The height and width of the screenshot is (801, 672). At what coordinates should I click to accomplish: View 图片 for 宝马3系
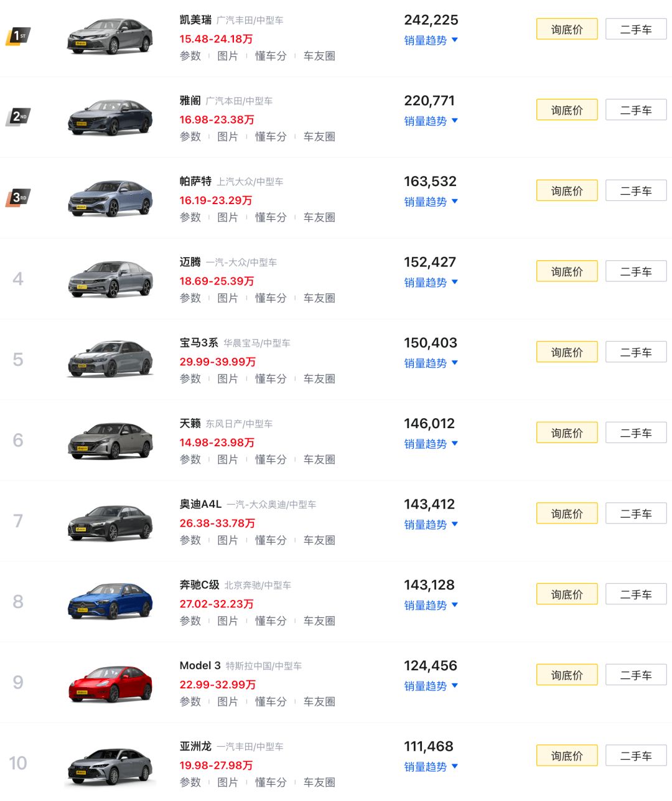[228, 379]
